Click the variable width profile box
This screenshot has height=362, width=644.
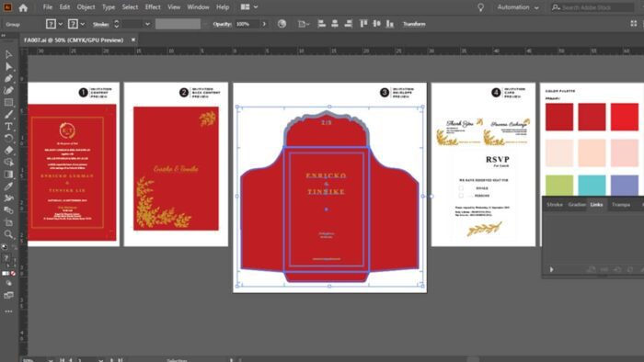[178, 24]
